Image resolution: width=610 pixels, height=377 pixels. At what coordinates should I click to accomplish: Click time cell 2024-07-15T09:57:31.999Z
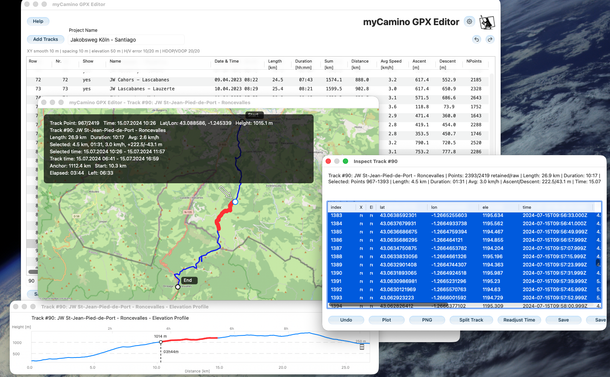[554, 273]
